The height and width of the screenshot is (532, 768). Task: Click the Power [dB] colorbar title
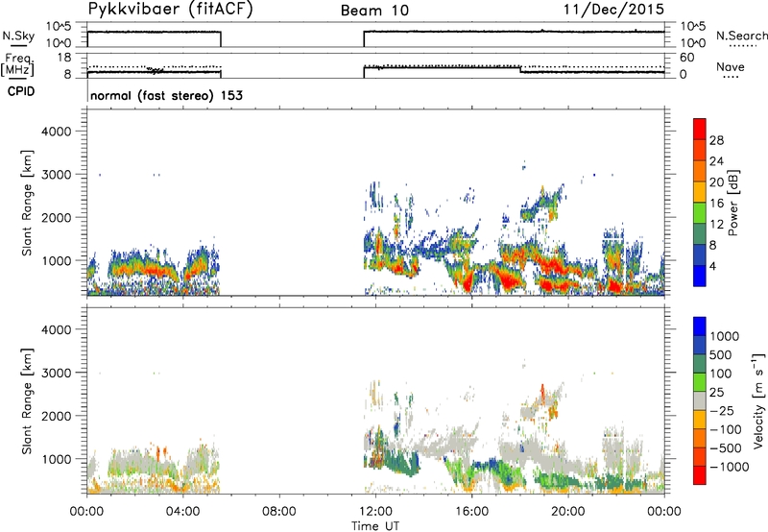pos(733,203)
